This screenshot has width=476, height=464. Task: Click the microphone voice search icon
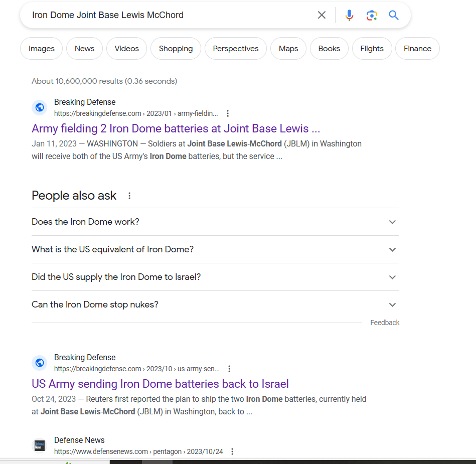click(x=349, y=15)
